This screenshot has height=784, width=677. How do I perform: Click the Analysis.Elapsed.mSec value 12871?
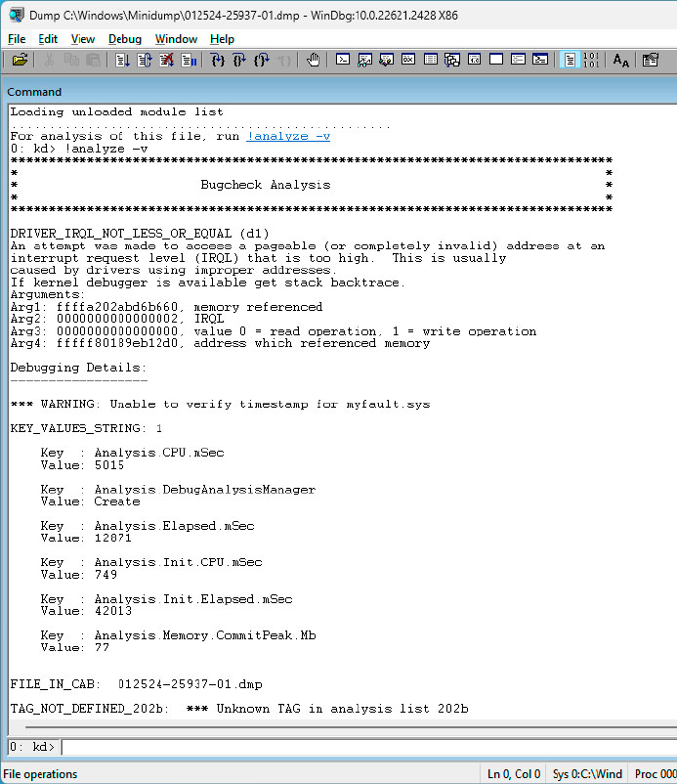[x=113, y=538]
